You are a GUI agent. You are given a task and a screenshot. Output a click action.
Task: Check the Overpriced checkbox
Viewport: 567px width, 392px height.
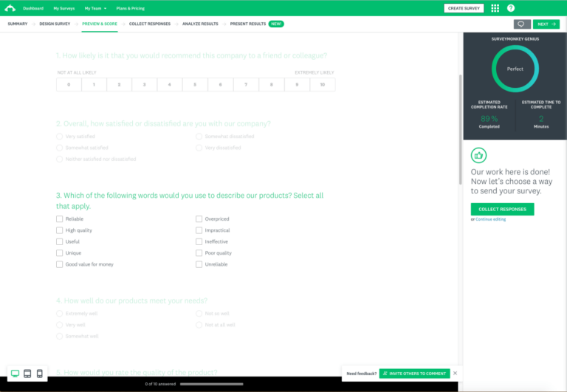coord(199,219)
